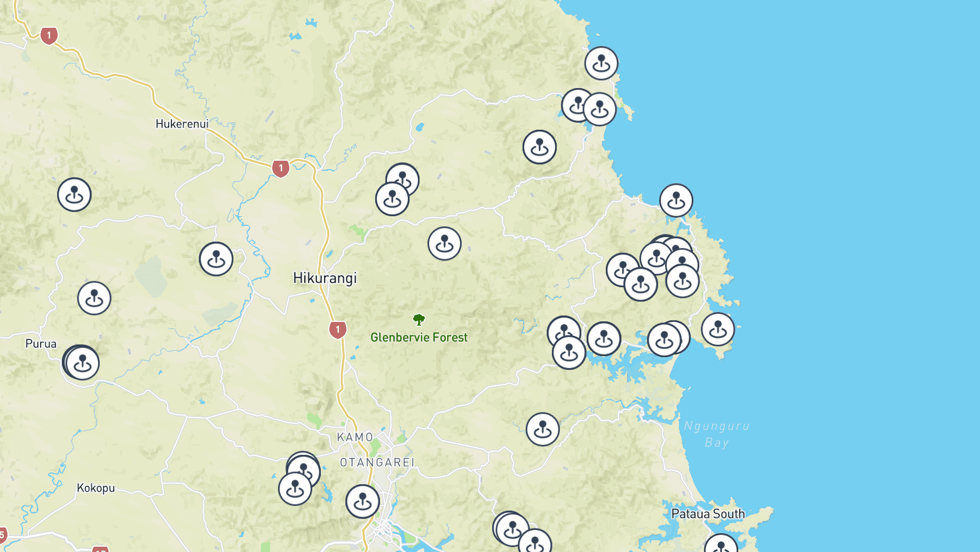Click the KAMO suburb label
This screenshot has width=980, height=552.
[x=355, y=437]
